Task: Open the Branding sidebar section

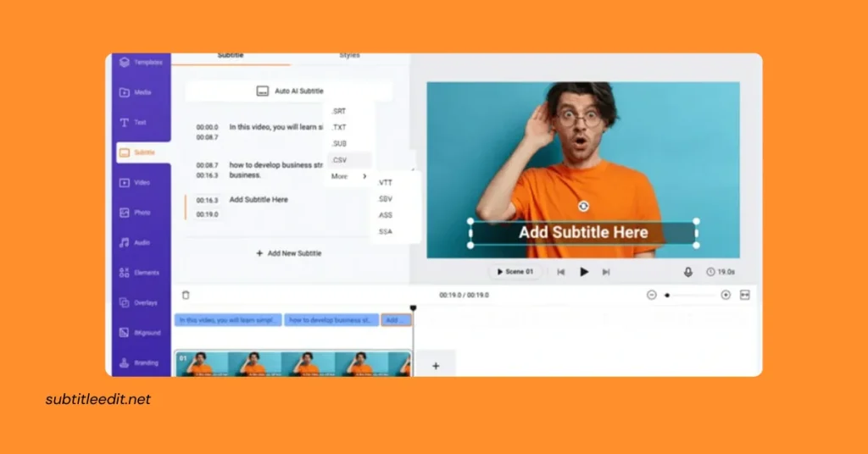Action: 139,363
